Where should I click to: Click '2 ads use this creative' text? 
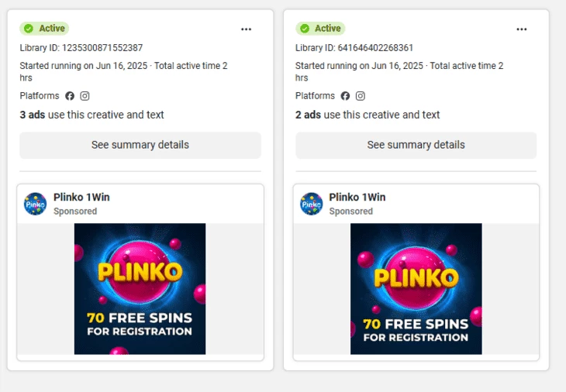(x=368, y=115)
